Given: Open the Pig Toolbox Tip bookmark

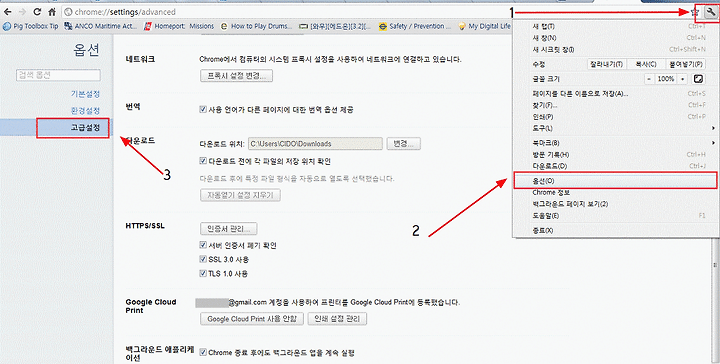Looking at the screenshot, I should pyautogui.click(x=31, y=26).
